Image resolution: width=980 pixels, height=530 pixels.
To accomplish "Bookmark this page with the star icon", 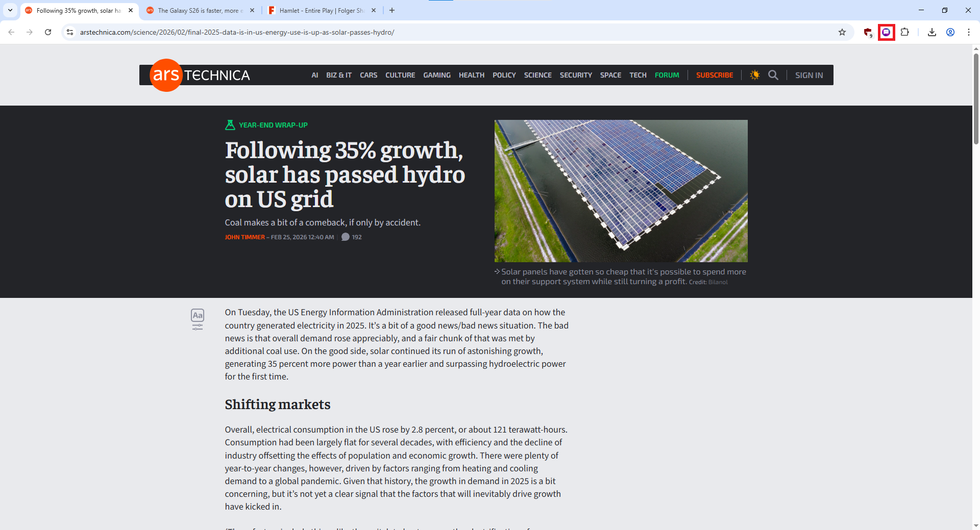I will pyautogui.click(x=842, y=32).
